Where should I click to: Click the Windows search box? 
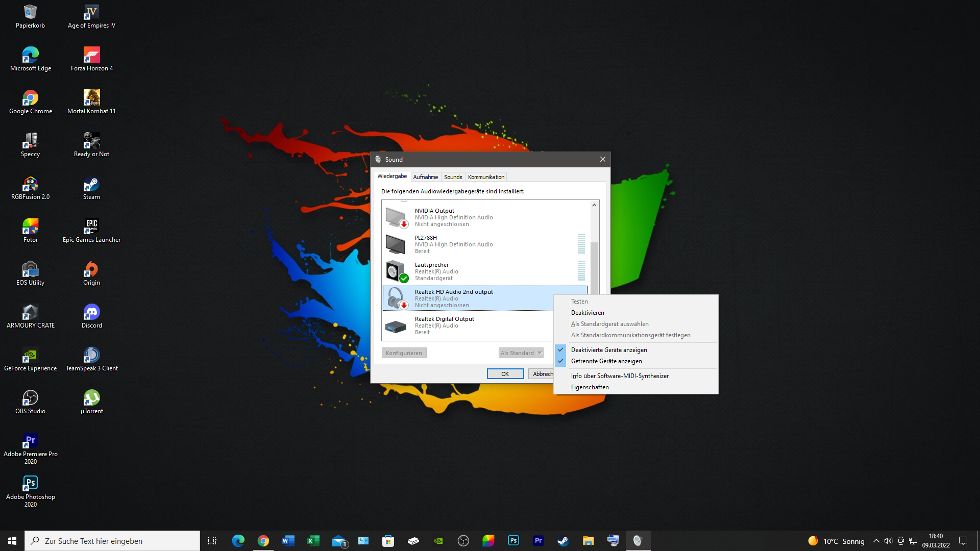112,541
